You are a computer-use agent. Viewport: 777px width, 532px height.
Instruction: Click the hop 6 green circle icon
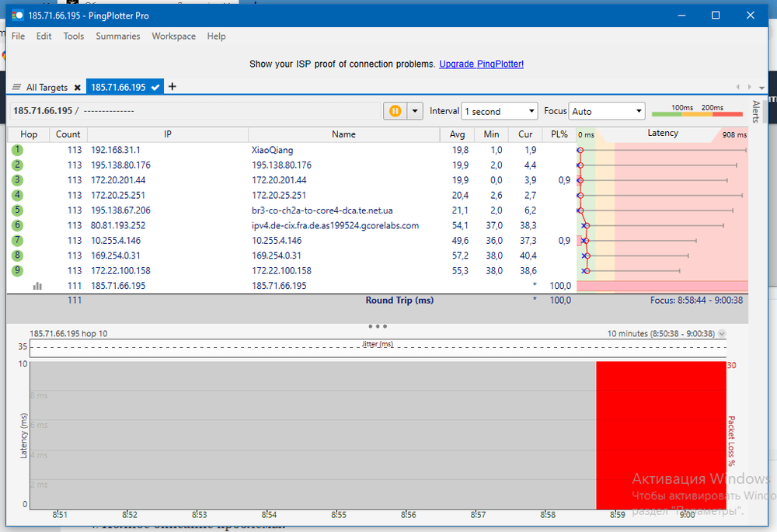[x=17, y=225]
